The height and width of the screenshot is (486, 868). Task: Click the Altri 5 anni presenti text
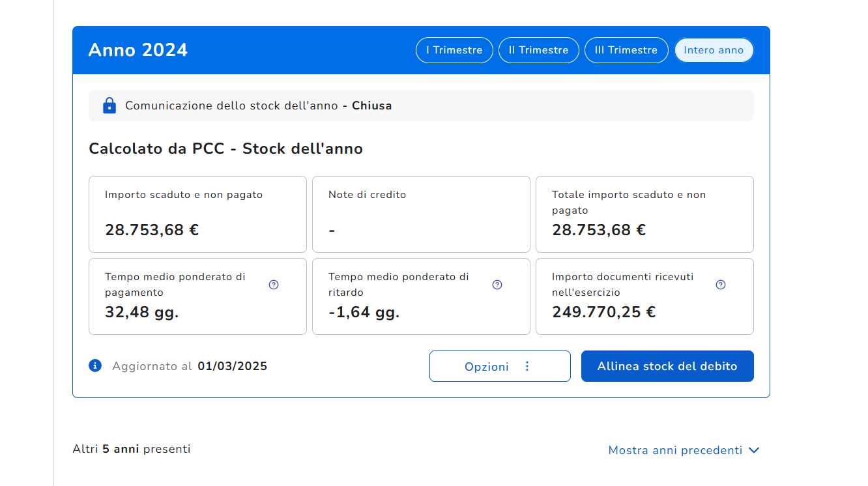tap(132, 449)
